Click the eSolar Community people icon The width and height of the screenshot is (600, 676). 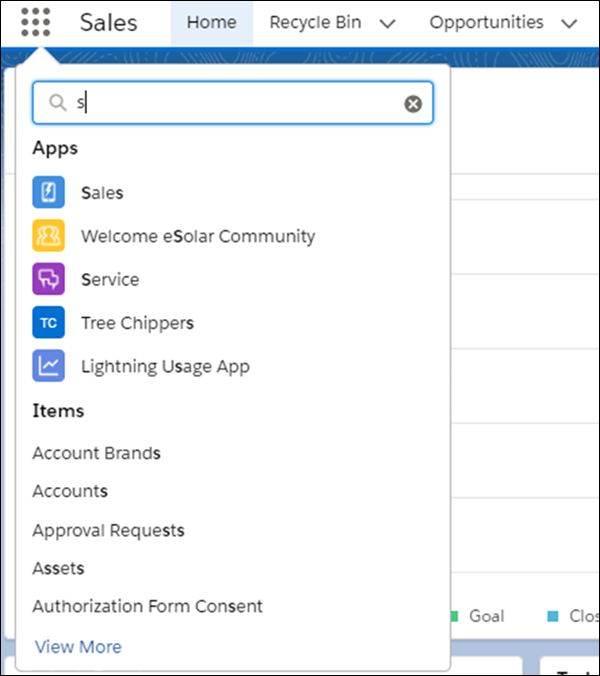coord(49,235)
